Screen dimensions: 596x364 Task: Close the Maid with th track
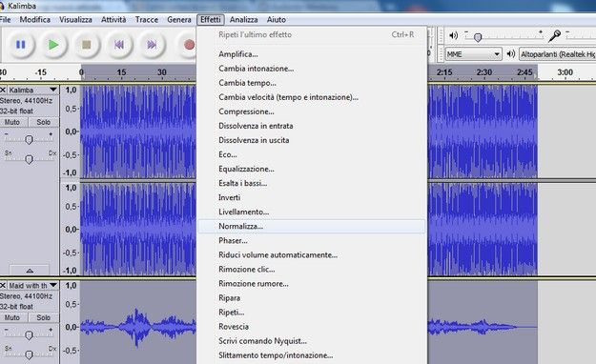(x=3, y=285)
